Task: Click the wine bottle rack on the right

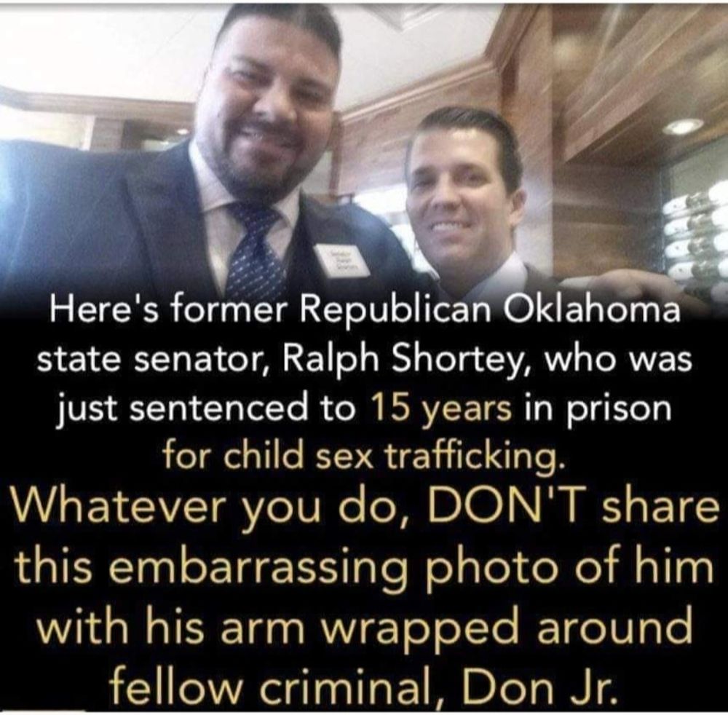Action: pyautogui.click(x=697, y=242)
